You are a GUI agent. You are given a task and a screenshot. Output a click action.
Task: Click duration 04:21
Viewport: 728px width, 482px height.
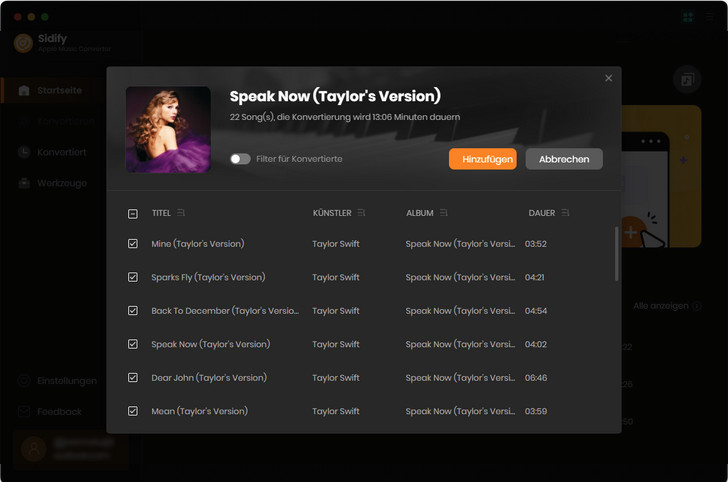click(x=534, y=277)
